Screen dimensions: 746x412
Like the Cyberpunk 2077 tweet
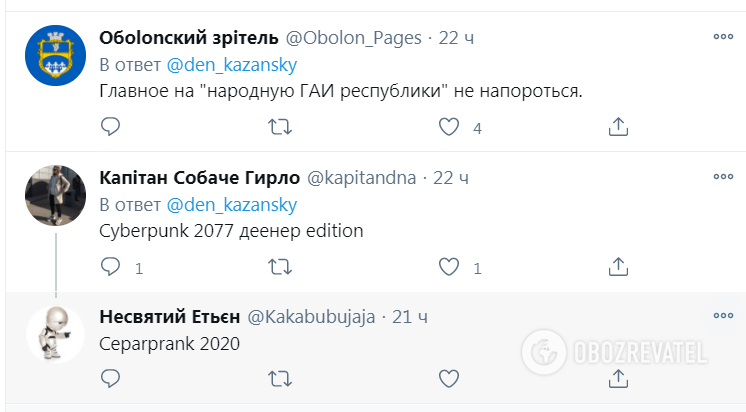click(450, 268)
